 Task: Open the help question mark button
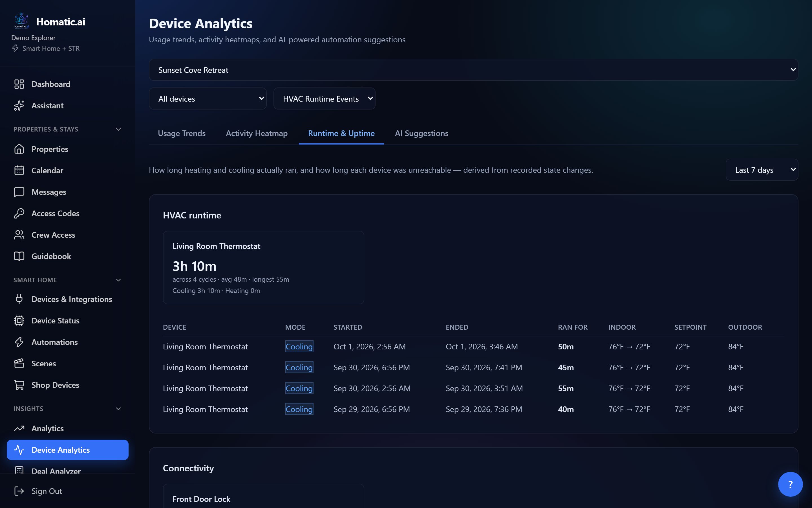[x=790, y=484]
